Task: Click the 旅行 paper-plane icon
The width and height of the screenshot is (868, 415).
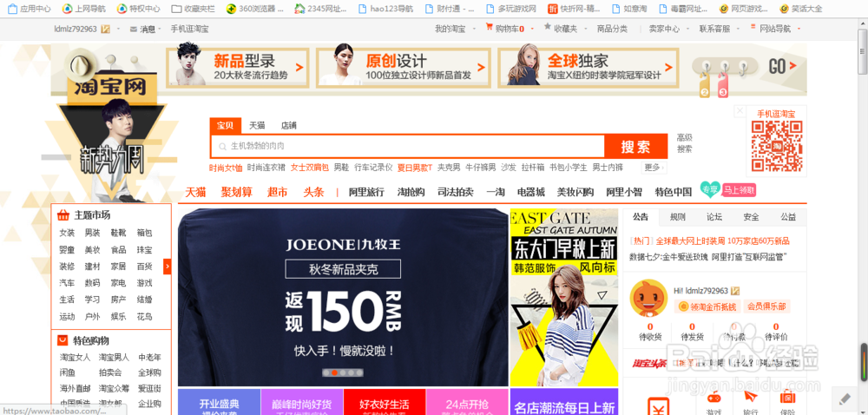Action: (750, 397)
